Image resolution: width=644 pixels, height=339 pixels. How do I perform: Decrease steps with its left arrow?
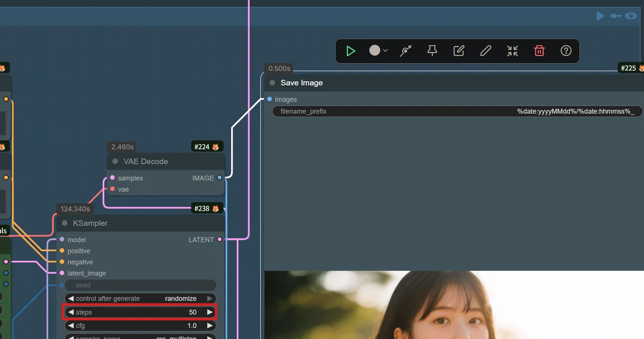click(x=71, y=312)
